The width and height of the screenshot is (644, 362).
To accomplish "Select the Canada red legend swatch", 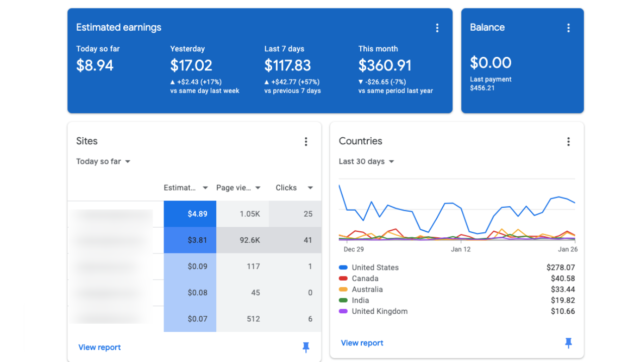I will coord(343,279).
